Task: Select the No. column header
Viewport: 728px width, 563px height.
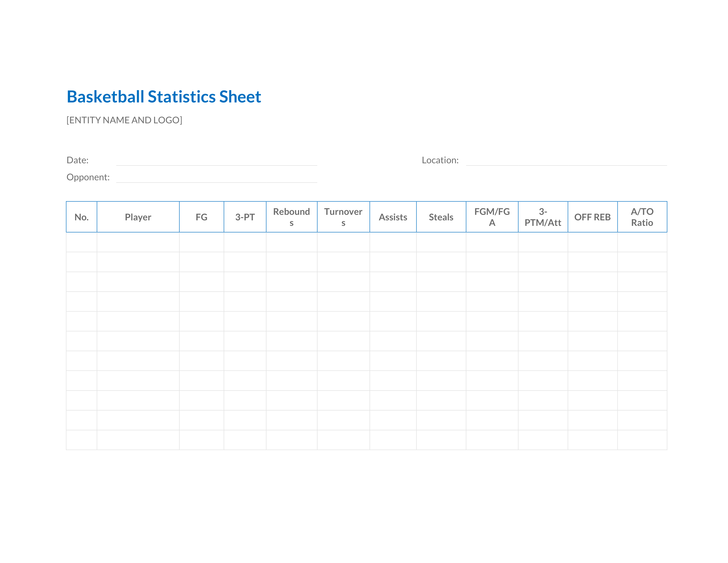Action: tap(82, 217)
